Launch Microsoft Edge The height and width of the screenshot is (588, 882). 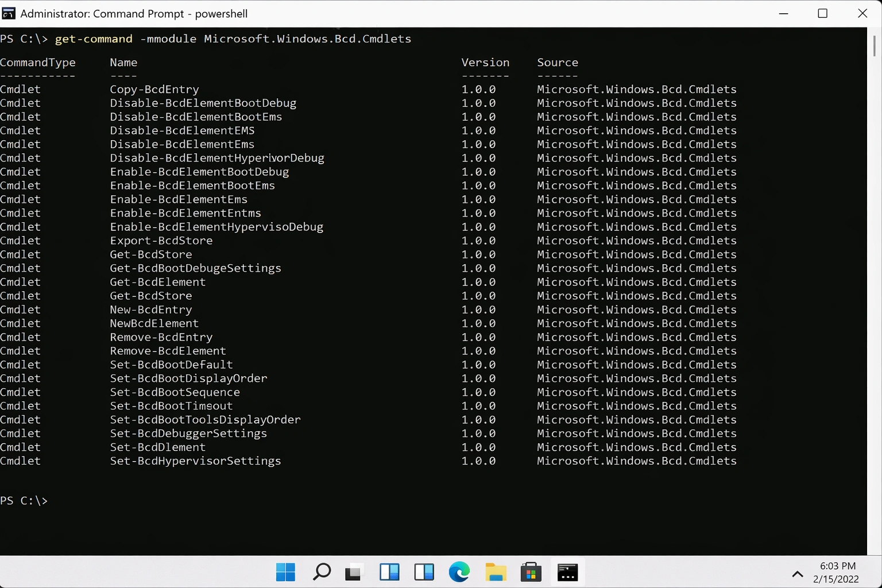(x=459, y=571)
